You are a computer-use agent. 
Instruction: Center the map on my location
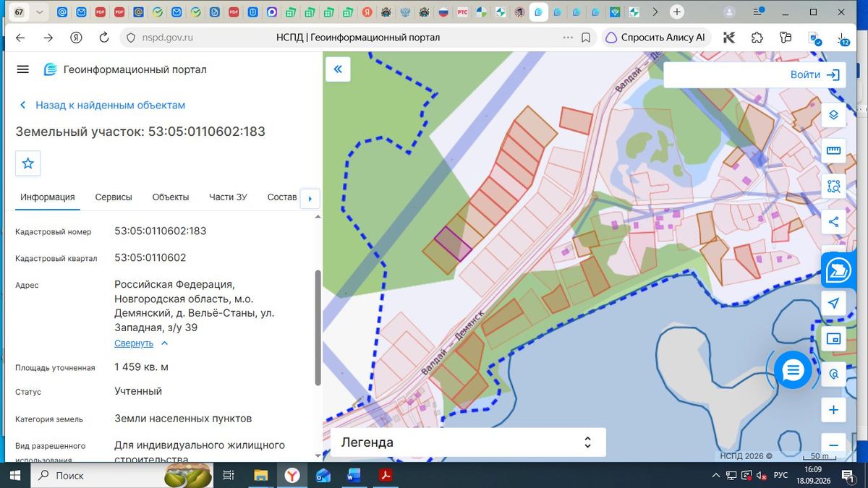tap(833, 303)
